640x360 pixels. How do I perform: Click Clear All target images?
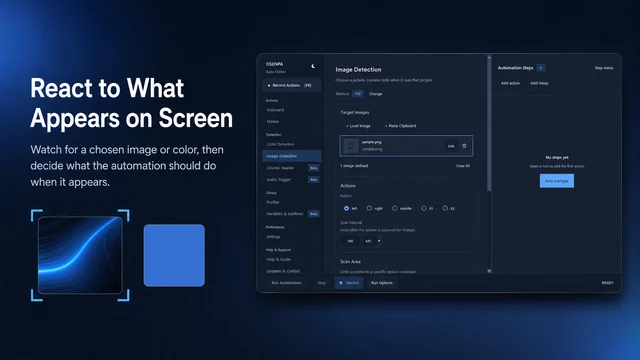pyautogui.click(x=462, y=166)
